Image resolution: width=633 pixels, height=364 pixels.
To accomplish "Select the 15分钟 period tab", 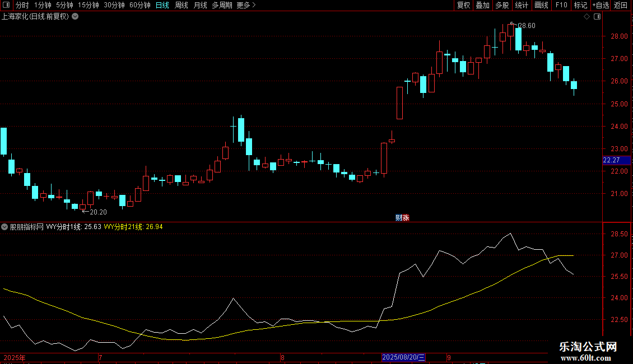I will [89, 5].
